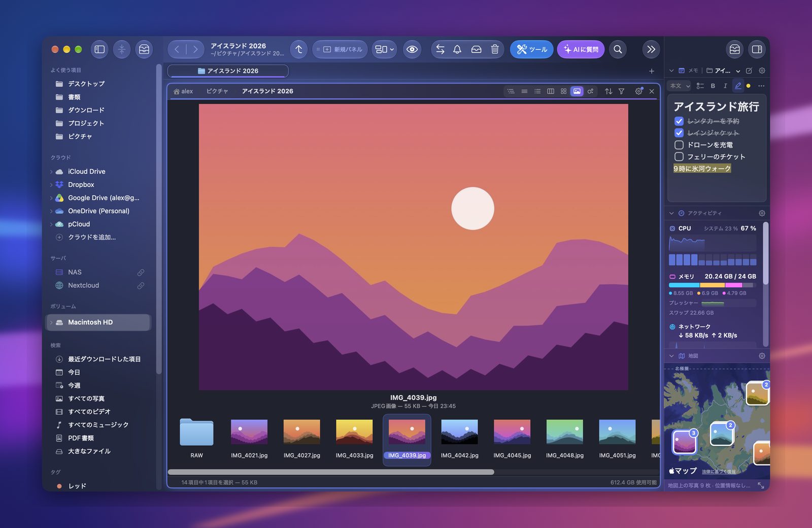
Task: Click the 新規パネル button
Action: (x=340, y=49)
